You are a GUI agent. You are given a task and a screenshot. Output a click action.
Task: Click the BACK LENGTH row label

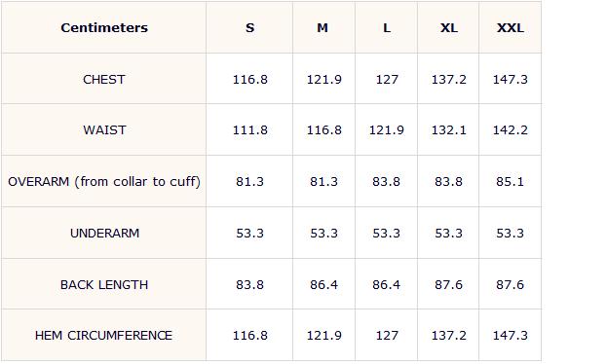(x=104, y=285)
